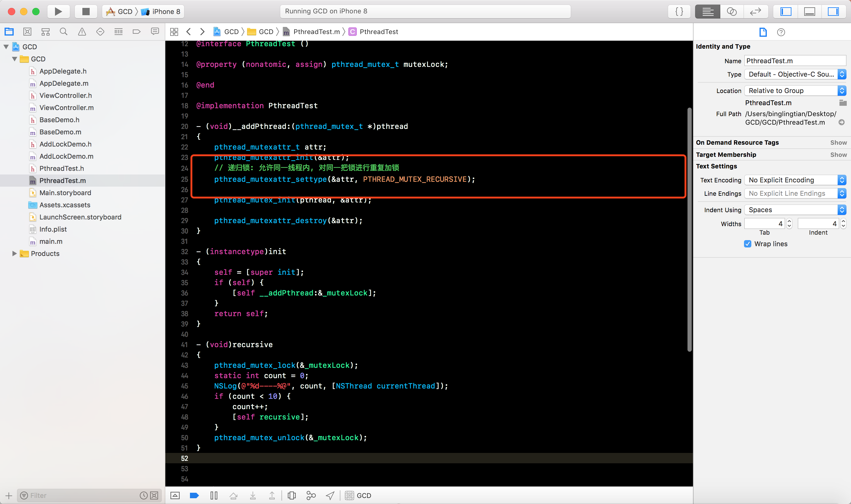Collapse the GCD group folder

point(15,59)
